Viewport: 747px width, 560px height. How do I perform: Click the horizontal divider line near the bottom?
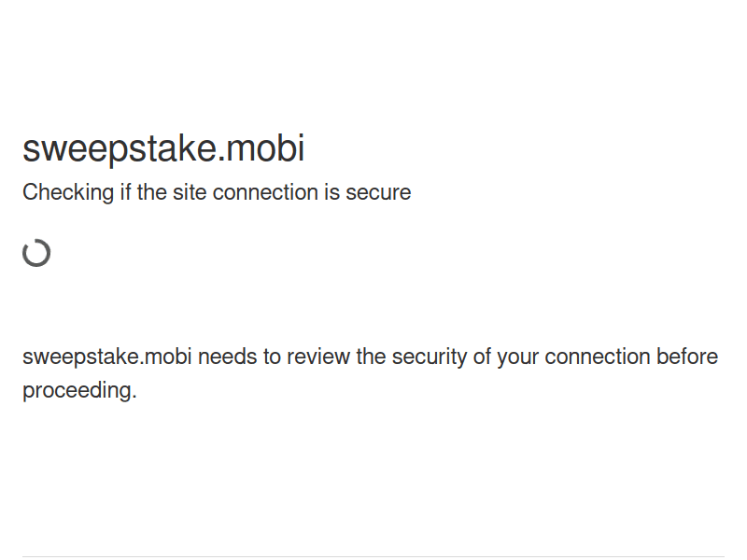pyautogui.click(x=373, y=557)
